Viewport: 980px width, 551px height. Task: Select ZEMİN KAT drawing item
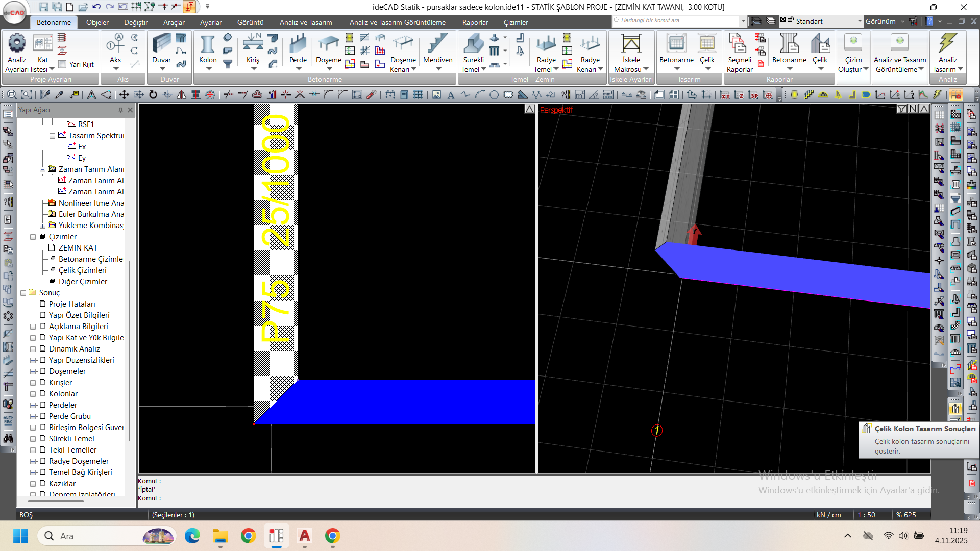pos(78,248)
